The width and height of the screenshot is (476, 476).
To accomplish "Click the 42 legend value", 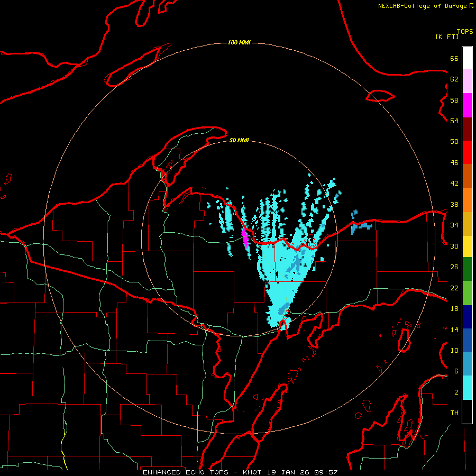I will coord(454,184).
